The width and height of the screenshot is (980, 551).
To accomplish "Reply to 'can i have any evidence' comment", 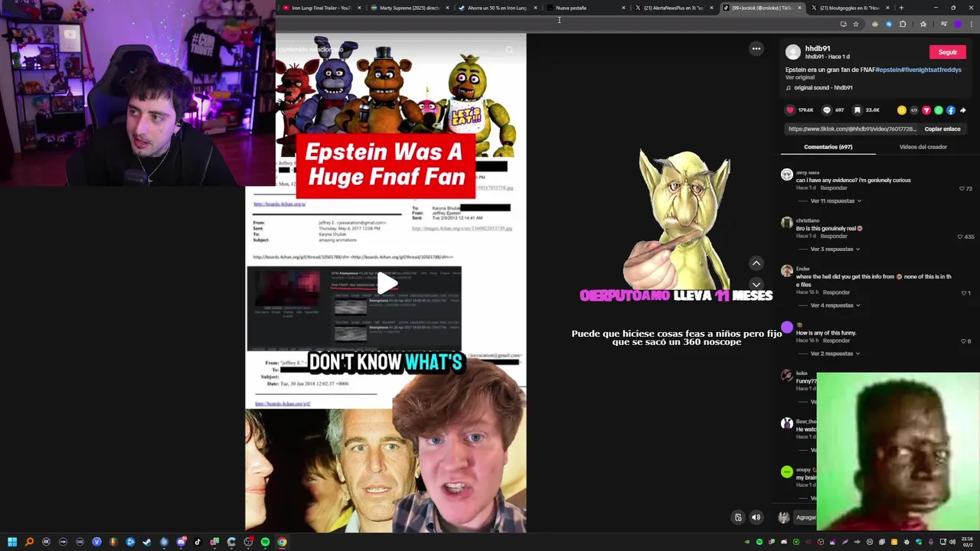I will (834, 188).
